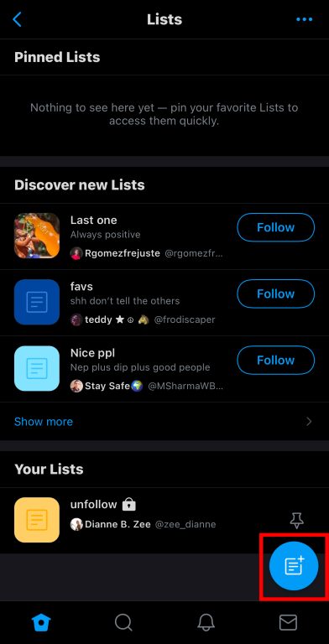Open the Search magnifier tab
The width and height of the screenshot is (329, 644).
coord(123,623)
